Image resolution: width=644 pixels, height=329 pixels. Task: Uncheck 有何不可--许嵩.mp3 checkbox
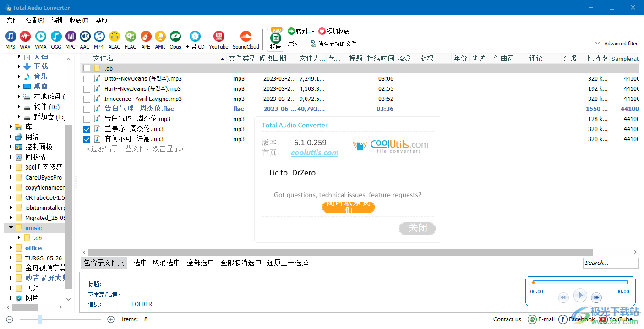(87, 139)
